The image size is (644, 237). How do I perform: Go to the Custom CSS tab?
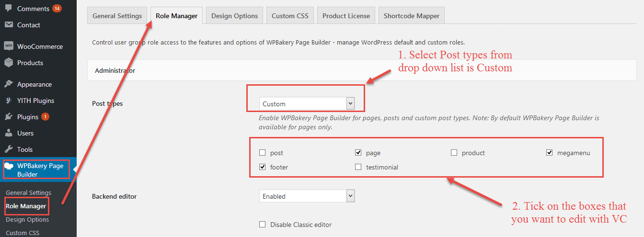[290, 16]
